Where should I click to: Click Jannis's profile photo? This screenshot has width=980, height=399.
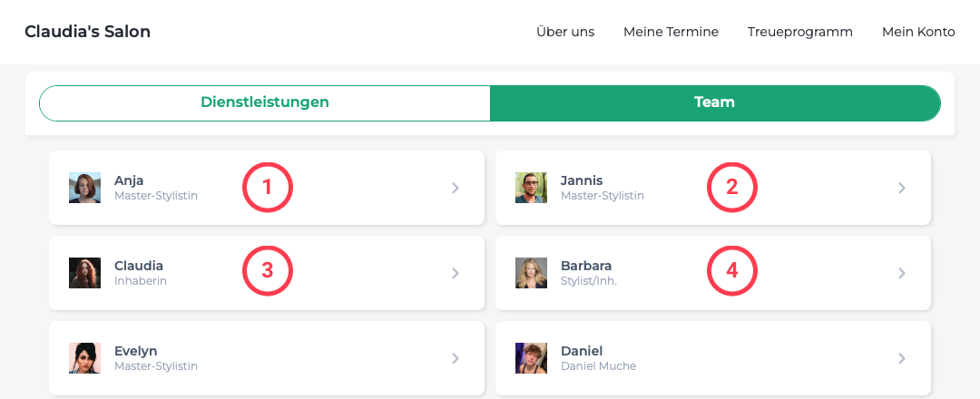coord(531,188)
